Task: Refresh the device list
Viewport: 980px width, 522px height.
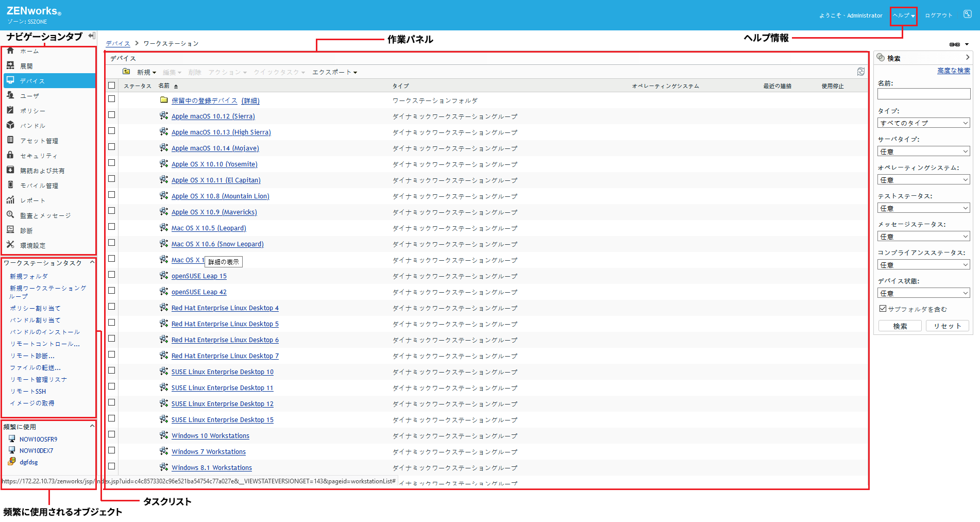Action: click(x=861, y=72)
